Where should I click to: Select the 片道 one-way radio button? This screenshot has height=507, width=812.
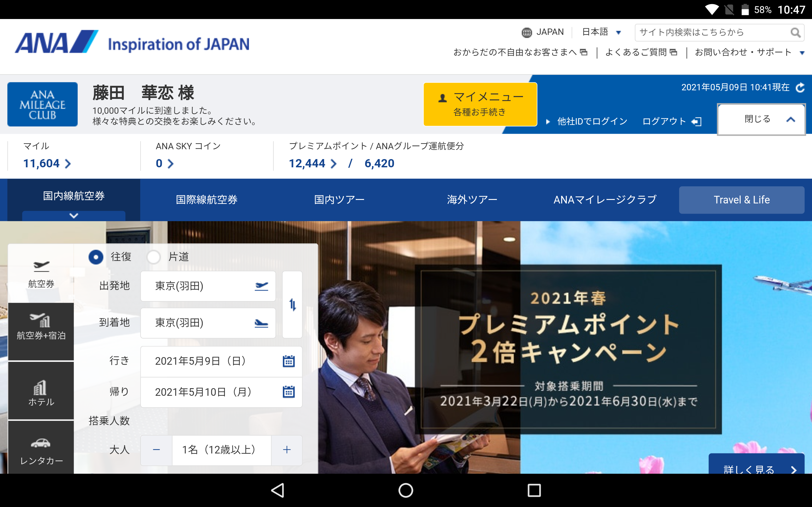point(154,257)
